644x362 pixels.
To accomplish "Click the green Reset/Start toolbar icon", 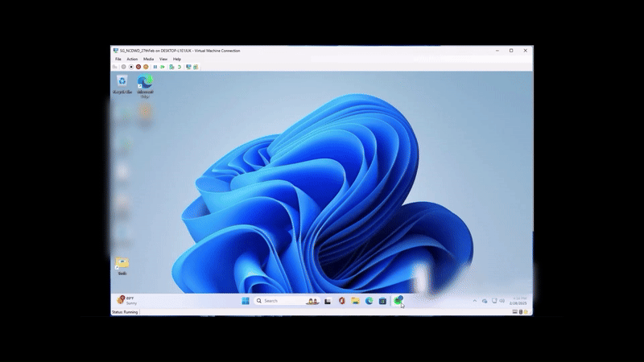I will pyautogui.click(x=163, y=67).
